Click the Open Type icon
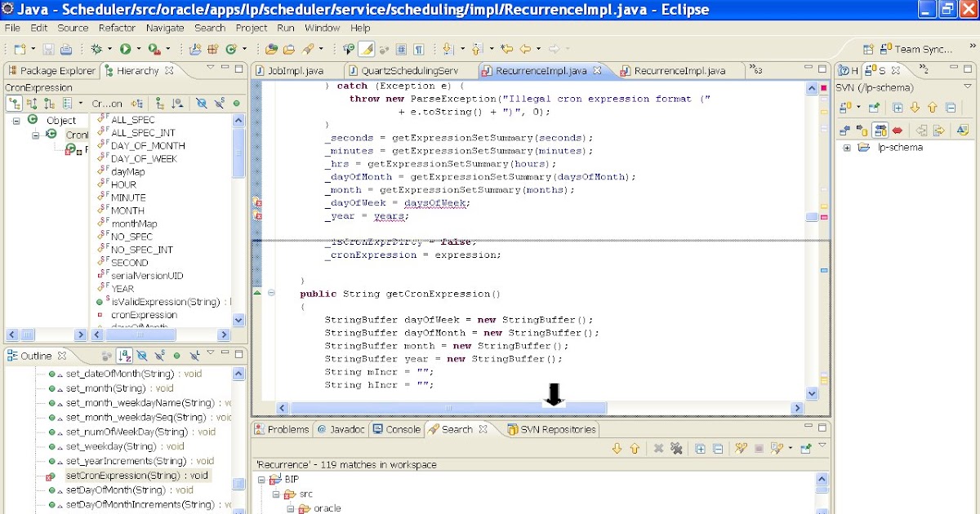 pyautogui.click(x=272, y=50)
